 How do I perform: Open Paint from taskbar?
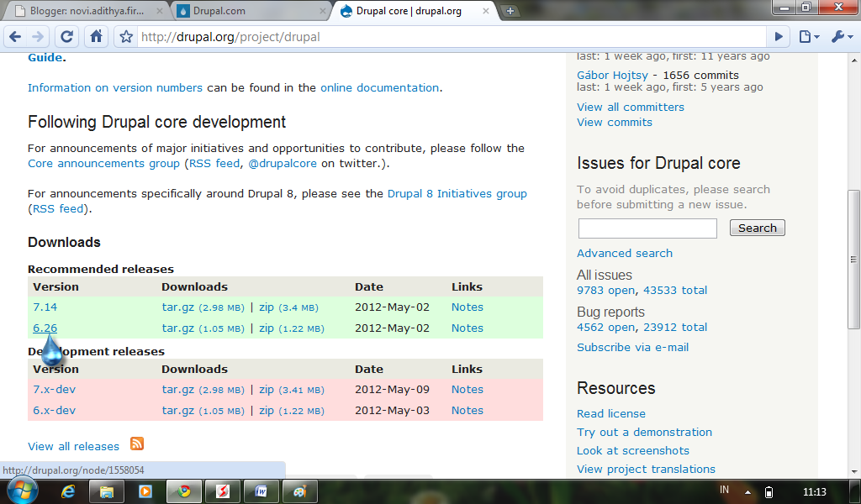coord(300,491)
